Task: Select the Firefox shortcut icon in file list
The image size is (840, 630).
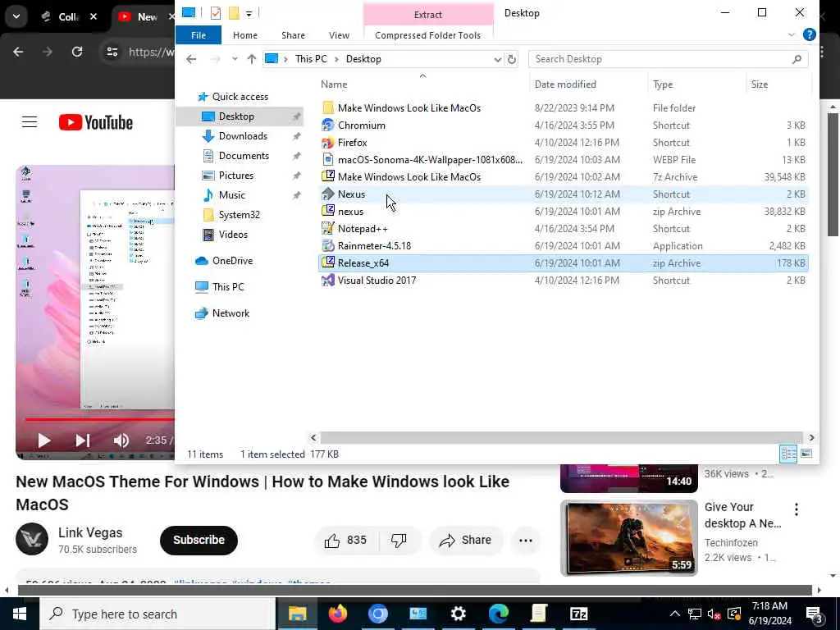Action: pyautogui.click(x=328, y=143)
